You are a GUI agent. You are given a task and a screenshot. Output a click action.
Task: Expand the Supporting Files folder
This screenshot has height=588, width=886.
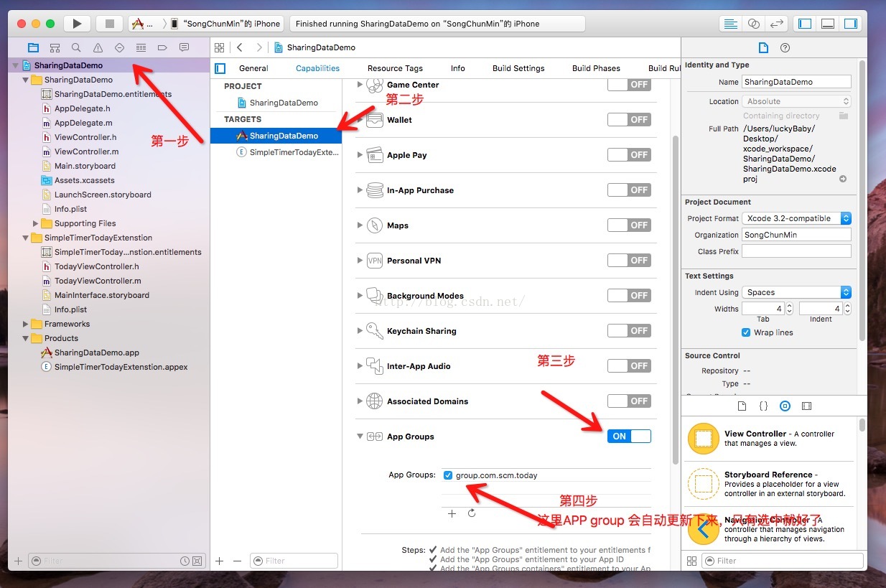click(36, 223)
